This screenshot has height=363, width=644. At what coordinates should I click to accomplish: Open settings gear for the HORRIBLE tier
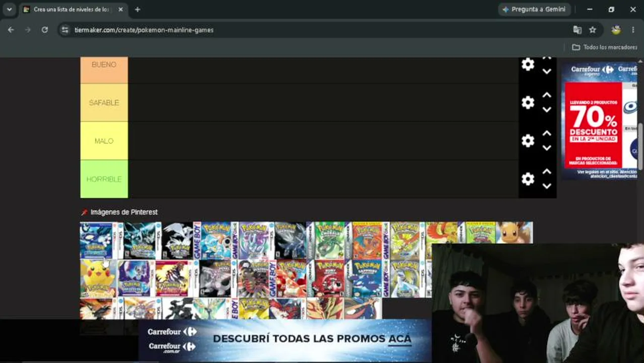(528, 179)
